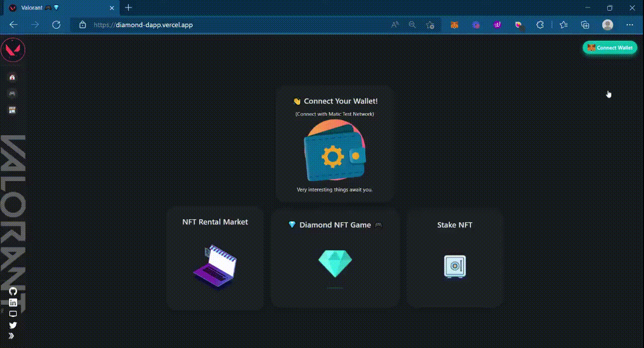Click the Valorant logo in the sidebar
Image resolution: width=644 pixels, height=348 pixels.
click(13, 50)
